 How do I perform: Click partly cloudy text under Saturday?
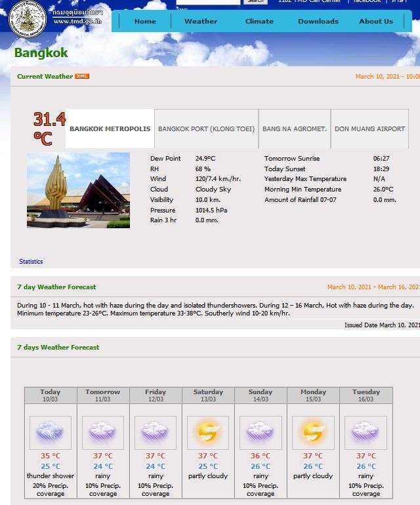(x=208, y=475)
